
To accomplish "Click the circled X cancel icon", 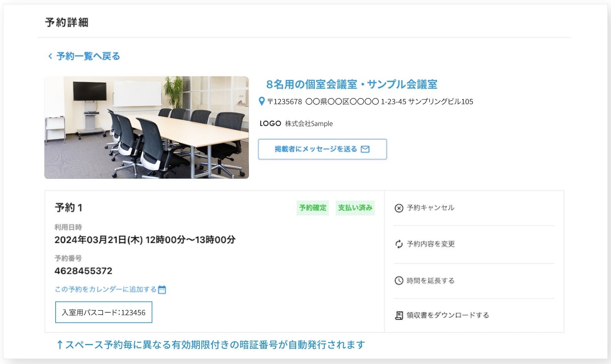I will tap(399, 208).
